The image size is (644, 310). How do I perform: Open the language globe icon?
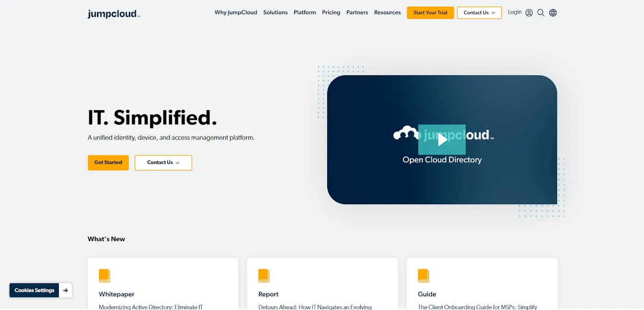553,13
